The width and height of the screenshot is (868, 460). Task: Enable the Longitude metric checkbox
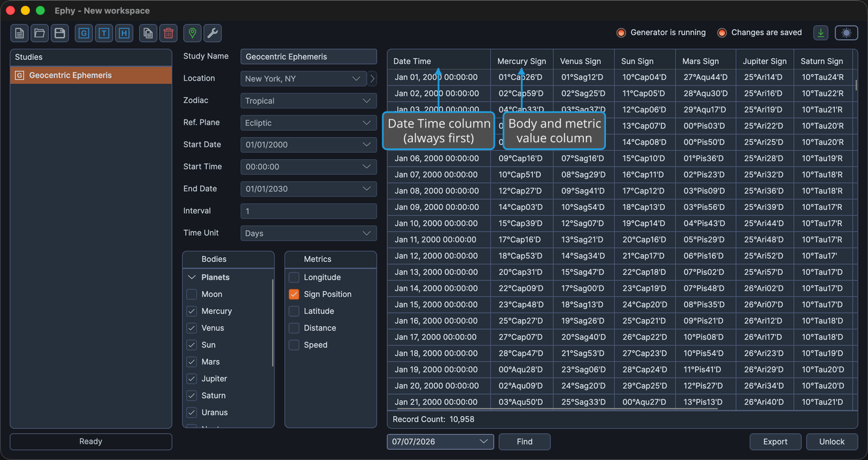coord(294,277)
